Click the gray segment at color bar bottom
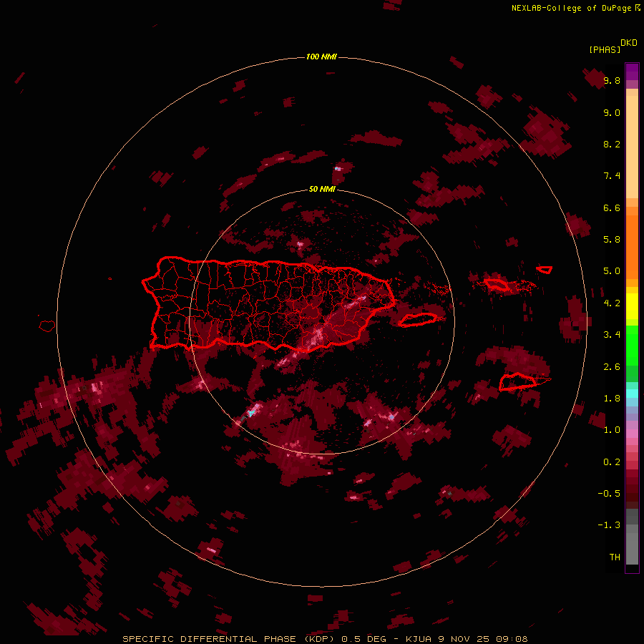Image resolution: width=644 pixels, height=644 pixels. pos(632,548)
